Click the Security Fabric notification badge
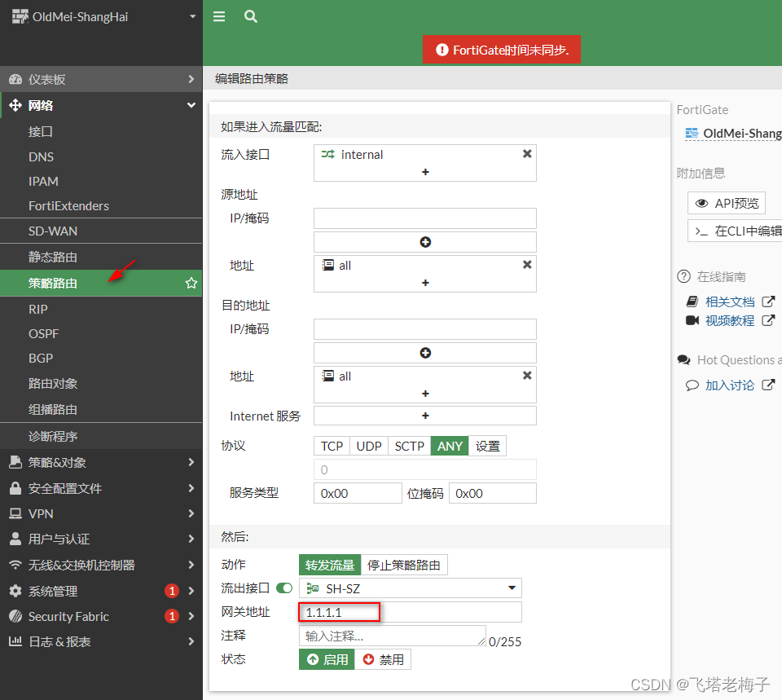This screenshot has width=782, height=700. coord(172,616)
